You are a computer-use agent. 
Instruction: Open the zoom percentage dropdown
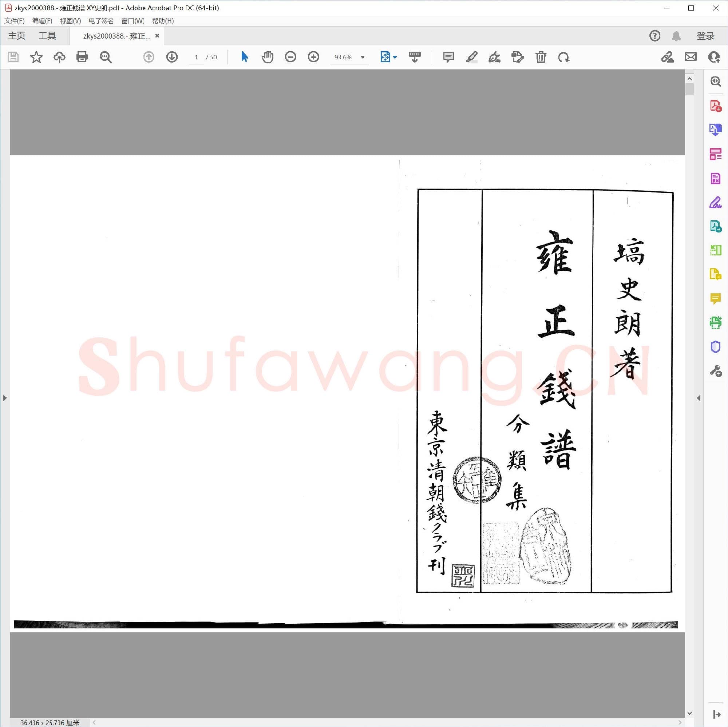click(x=362, y=57)
